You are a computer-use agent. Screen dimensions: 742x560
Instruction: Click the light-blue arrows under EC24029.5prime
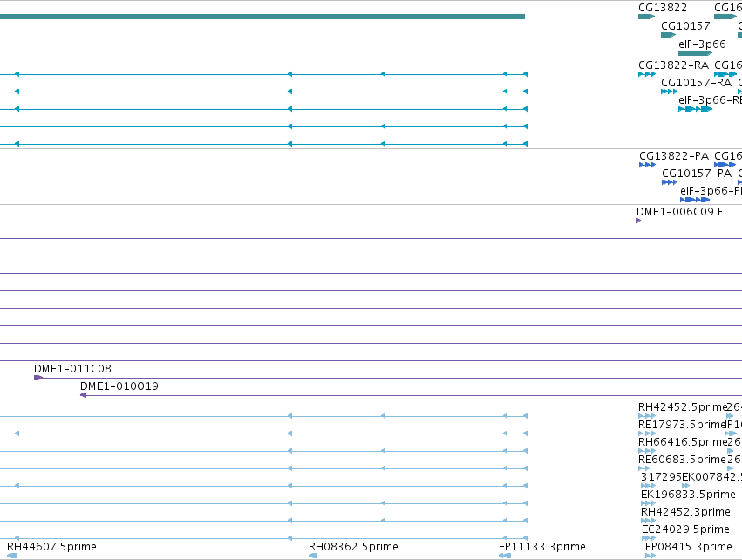point(649,538)
